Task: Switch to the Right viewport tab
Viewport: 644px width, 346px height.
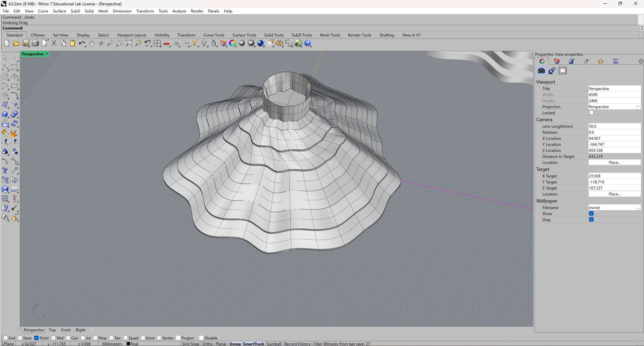Action: [x=80, y=330]
